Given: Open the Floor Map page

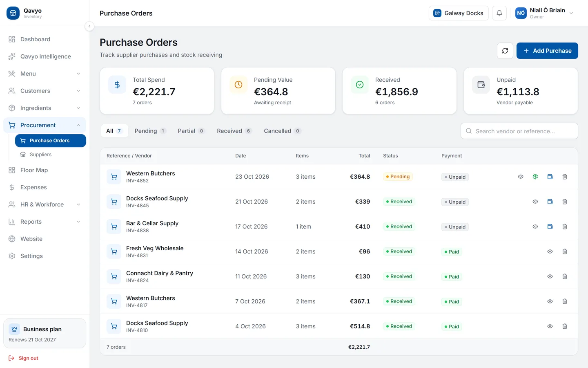Looking at the screenshot, I should [45, 170].
